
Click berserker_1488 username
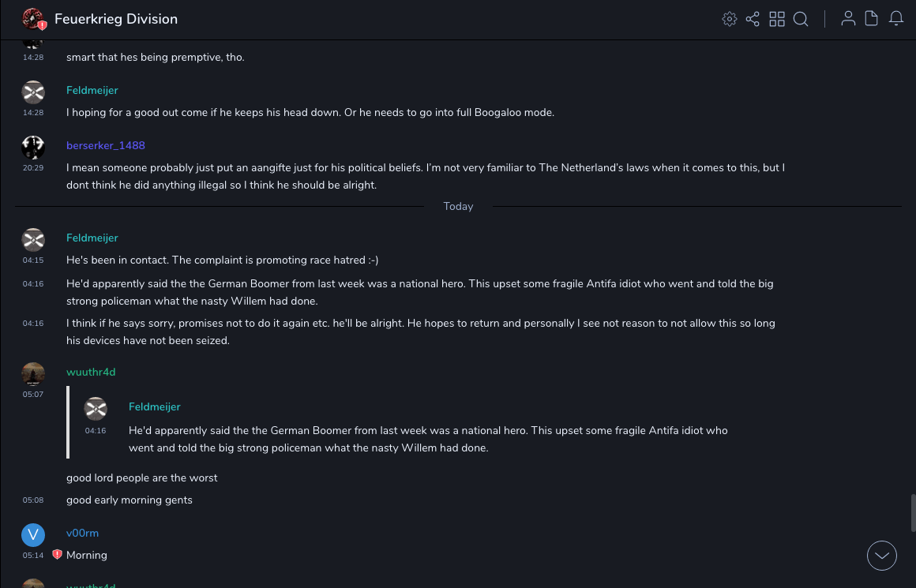click(x=106, y=146)
